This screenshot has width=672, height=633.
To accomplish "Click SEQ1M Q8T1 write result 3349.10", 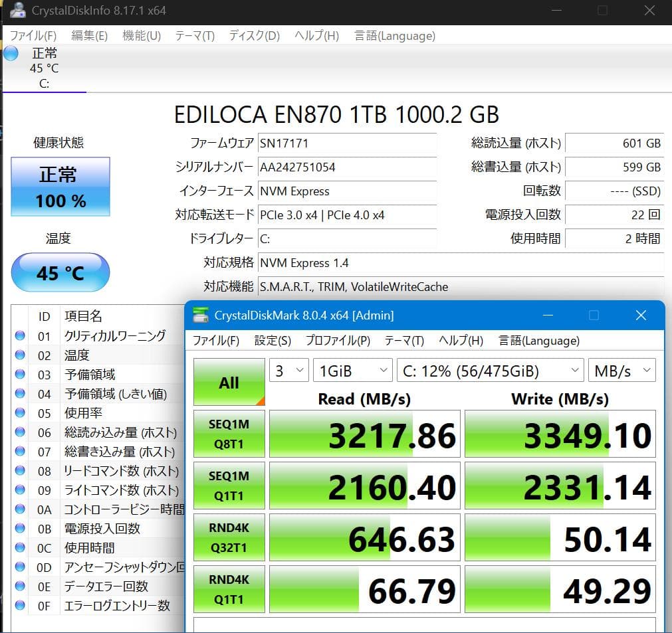I will (x=560, y=434).
